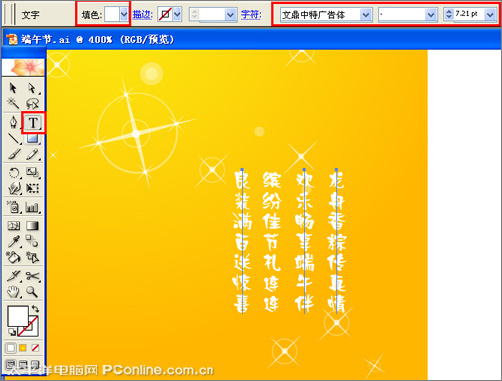Click the 欢乐畅享端午伴 vertical text line
Viewport: 502px width, 381px height.
click(x=304, y=241)
